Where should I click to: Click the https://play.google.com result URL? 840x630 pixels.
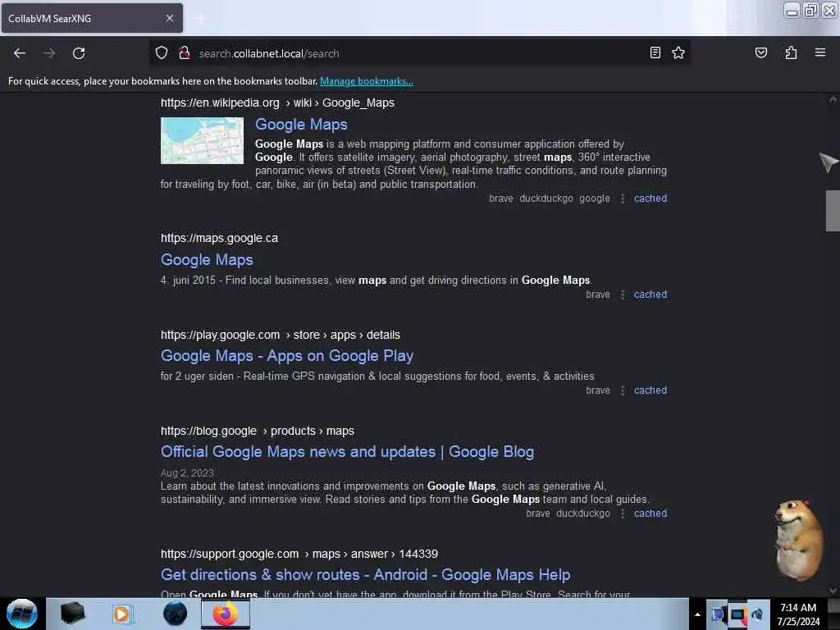pos(281,335)
